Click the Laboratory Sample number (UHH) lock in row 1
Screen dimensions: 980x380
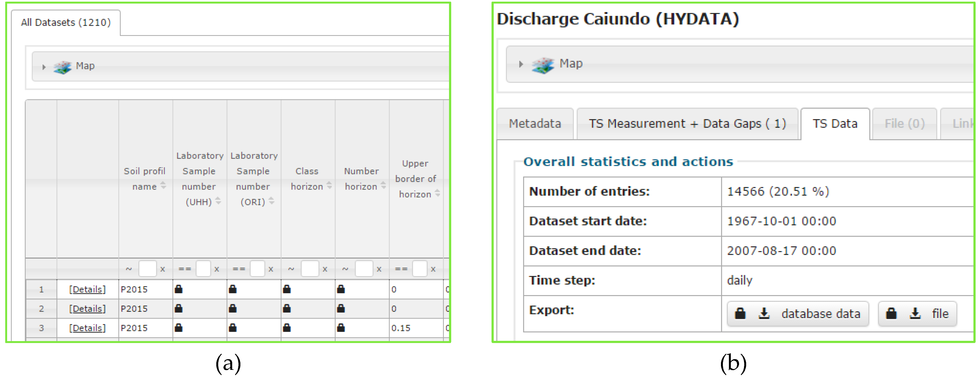coord(178,290)
